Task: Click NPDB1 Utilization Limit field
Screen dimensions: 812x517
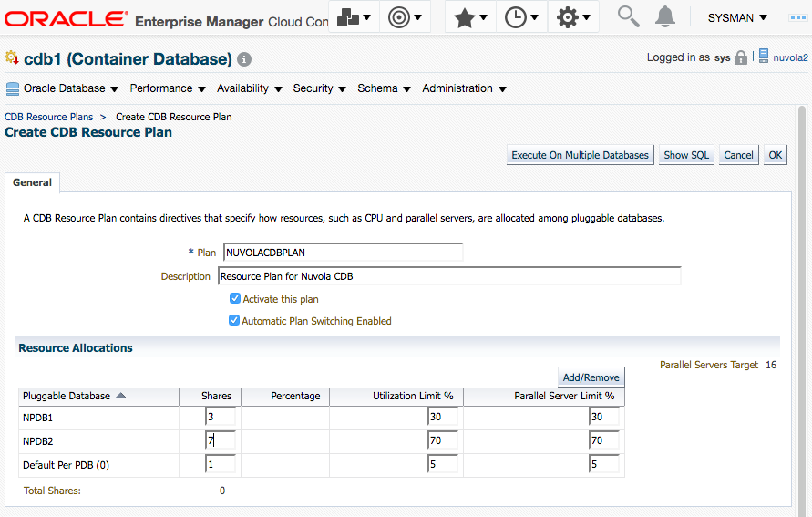Action: click(443, 417)
